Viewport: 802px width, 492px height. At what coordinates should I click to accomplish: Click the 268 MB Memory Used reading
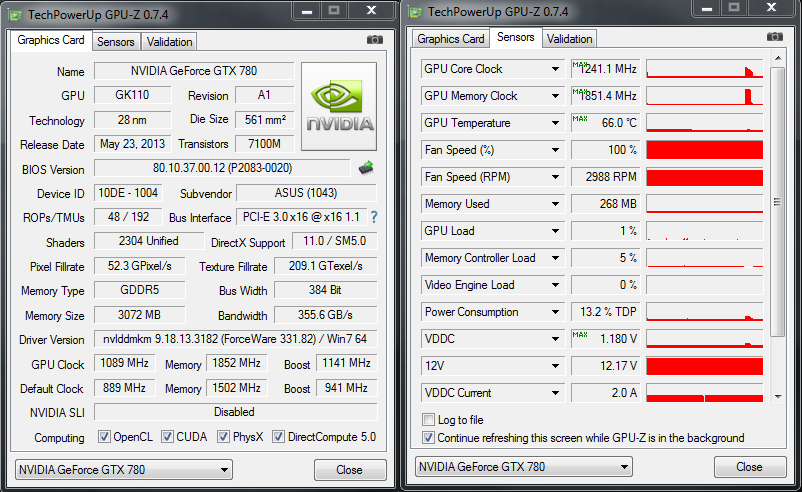tap(605, 204)
